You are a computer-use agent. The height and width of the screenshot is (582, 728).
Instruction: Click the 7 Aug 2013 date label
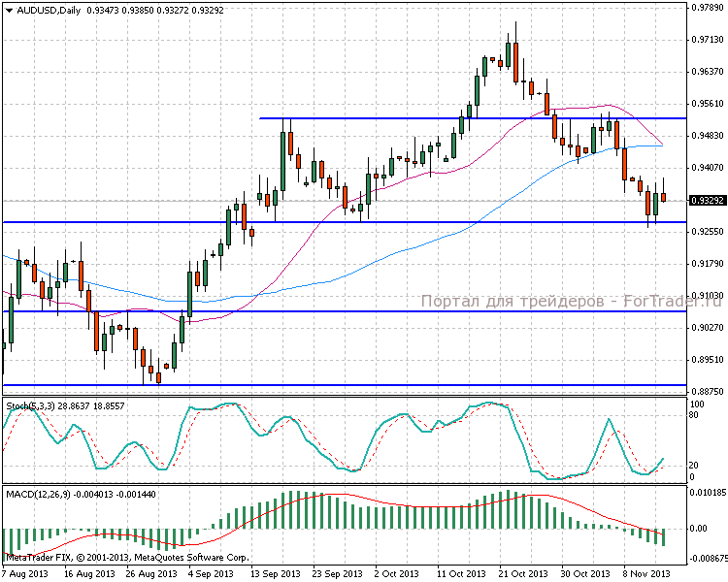25,573
